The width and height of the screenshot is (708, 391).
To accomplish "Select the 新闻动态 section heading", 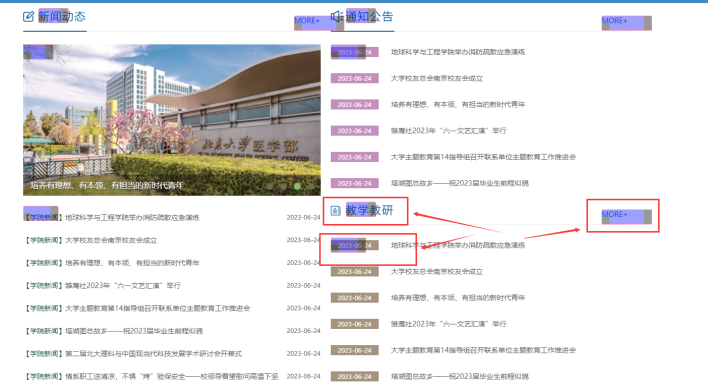I will (62, 17).
